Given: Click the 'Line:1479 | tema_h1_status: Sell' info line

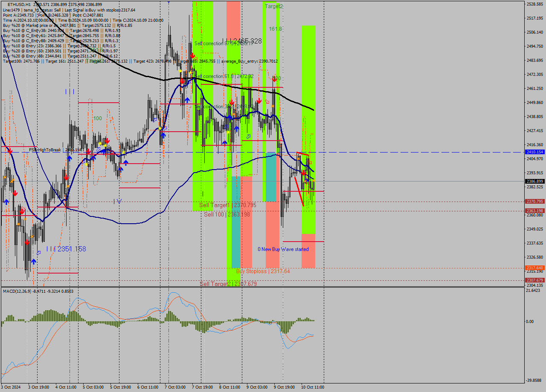Looking at the screenshot, I should [x=69, y=10].
